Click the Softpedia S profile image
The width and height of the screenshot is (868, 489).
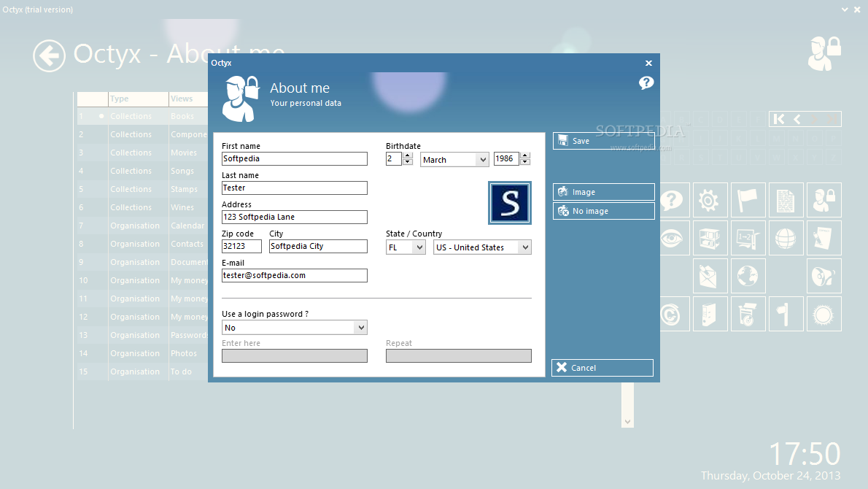pyautogui.click(x=510, y=203)
